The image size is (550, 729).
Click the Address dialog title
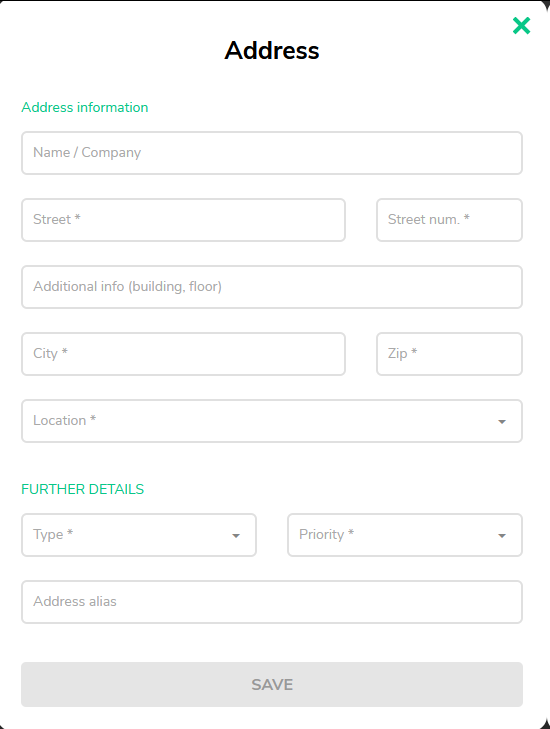tap(272, 50)
